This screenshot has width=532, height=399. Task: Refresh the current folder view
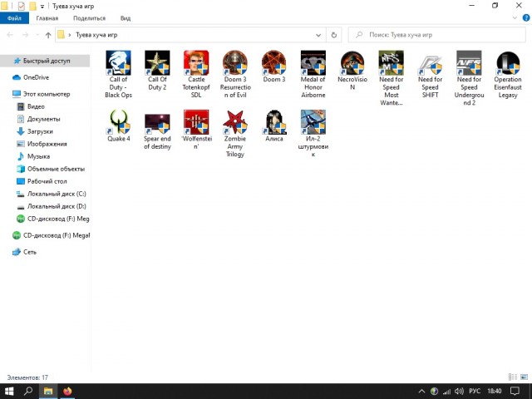click(x=334, y=35)
